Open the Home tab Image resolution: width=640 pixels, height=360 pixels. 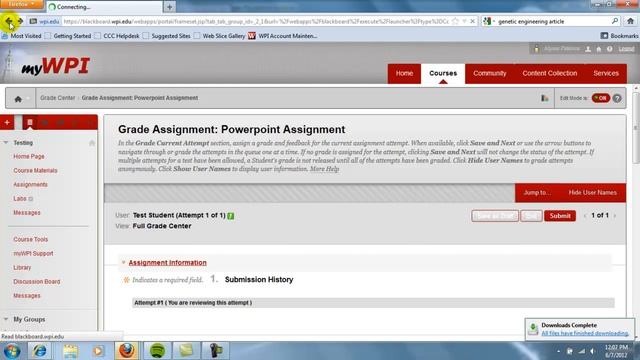tap(404, 73)
